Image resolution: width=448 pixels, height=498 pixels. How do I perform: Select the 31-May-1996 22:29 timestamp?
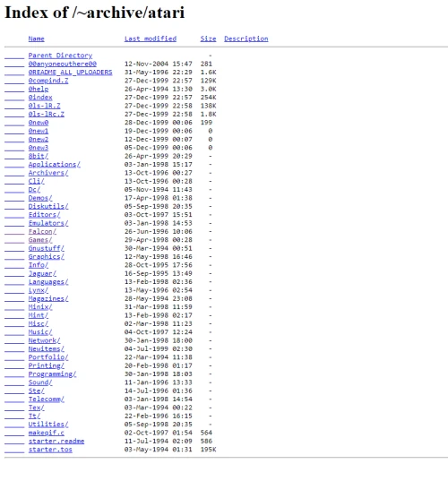coord(159,73)
